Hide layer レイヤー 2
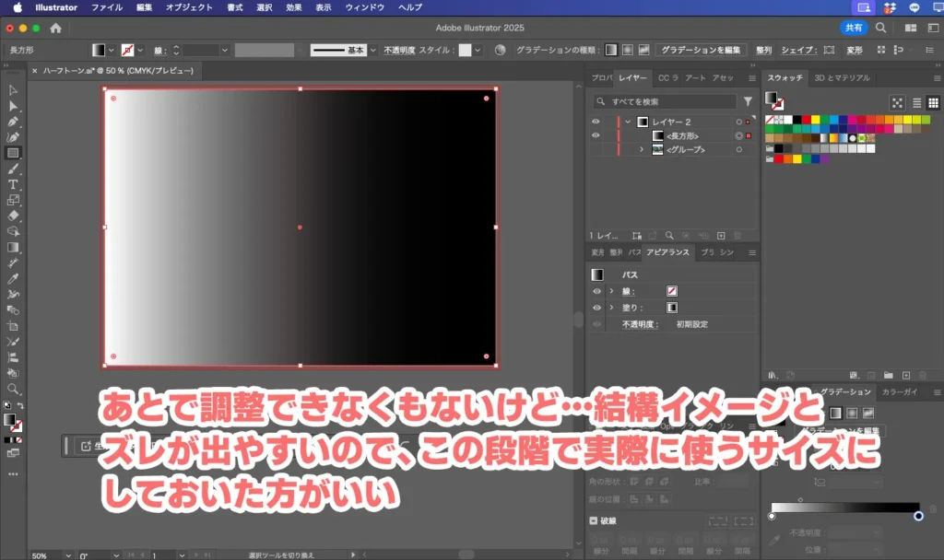This screenshot has height=560, width=944. [x=595, y=122]
